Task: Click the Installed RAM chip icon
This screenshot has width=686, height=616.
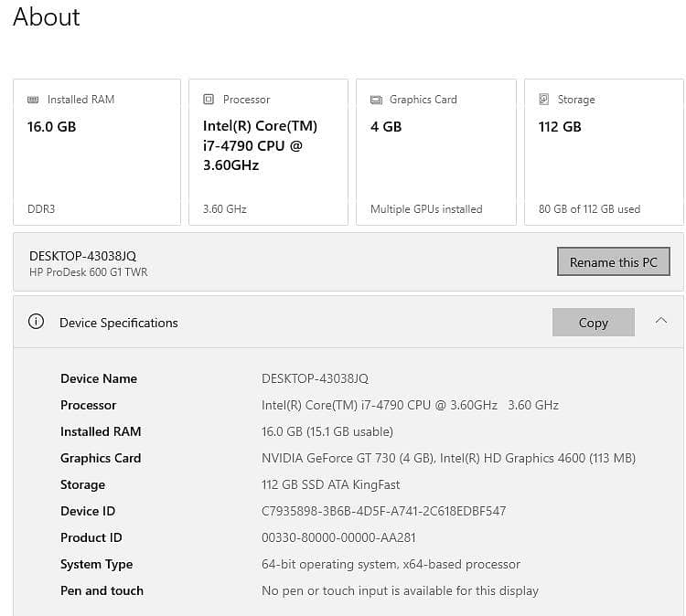Action: [x=33, y=100]
